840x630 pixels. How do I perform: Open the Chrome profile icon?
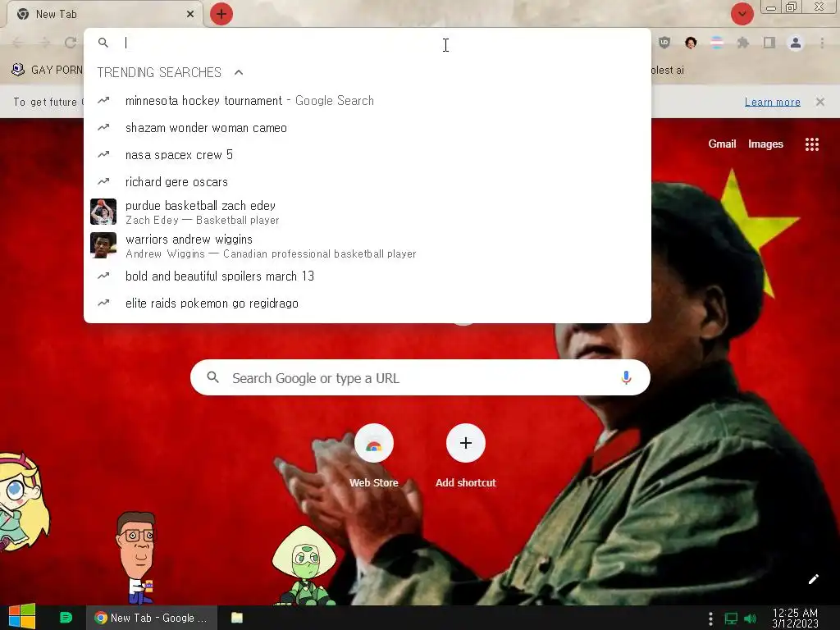pyautogui.click(x=796, y=43)
